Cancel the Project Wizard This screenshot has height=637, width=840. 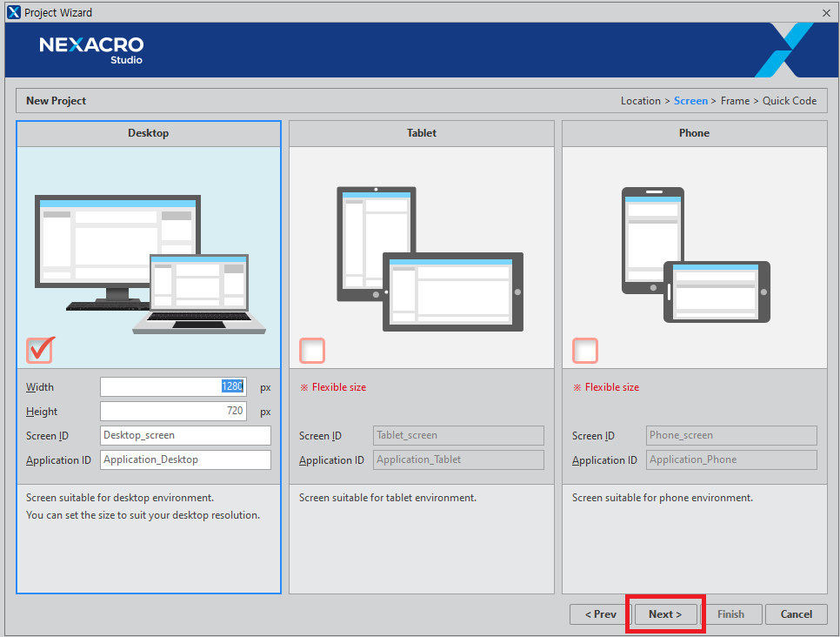coord(796,614)
